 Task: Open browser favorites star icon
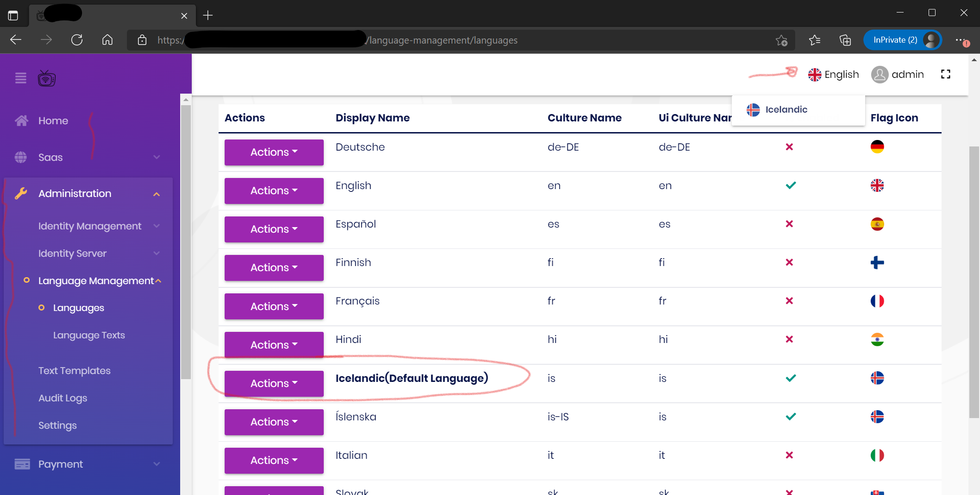click(814, 40)
